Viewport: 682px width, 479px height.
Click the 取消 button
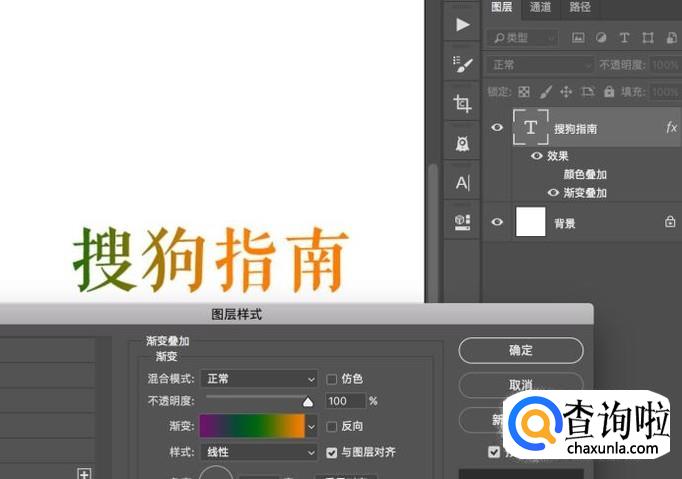(x=521, y=385)
